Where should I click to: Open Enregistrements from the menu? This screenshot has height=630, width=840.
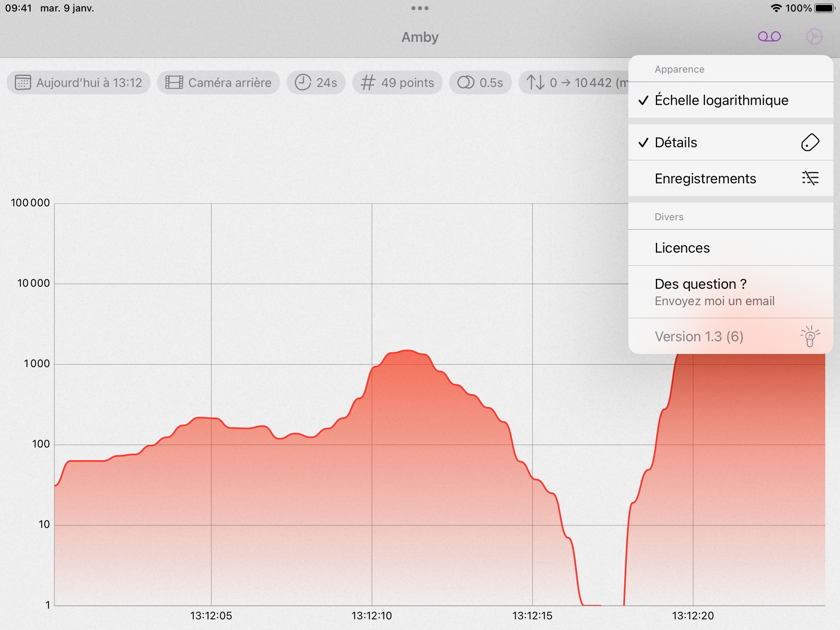(730, 178)
